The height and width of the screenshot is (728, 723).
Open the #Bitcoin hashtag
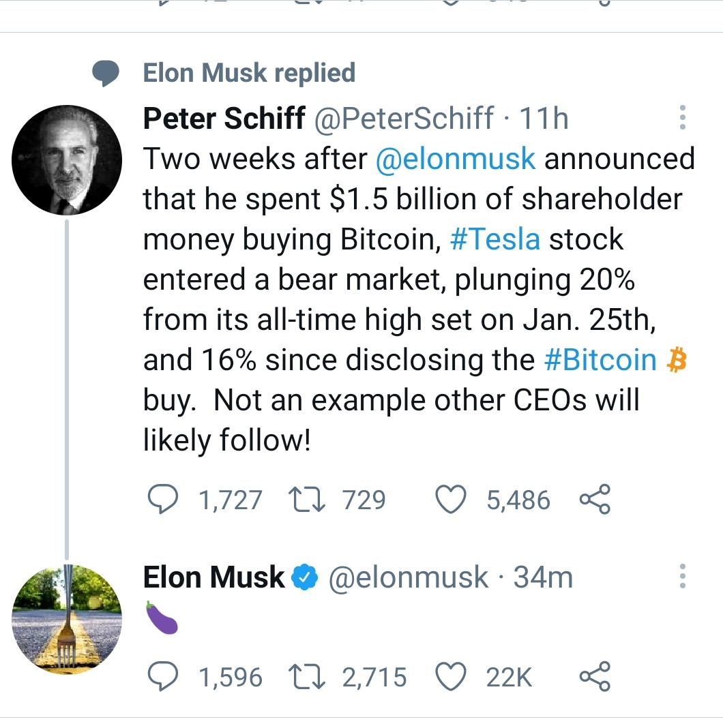(600, 360)
